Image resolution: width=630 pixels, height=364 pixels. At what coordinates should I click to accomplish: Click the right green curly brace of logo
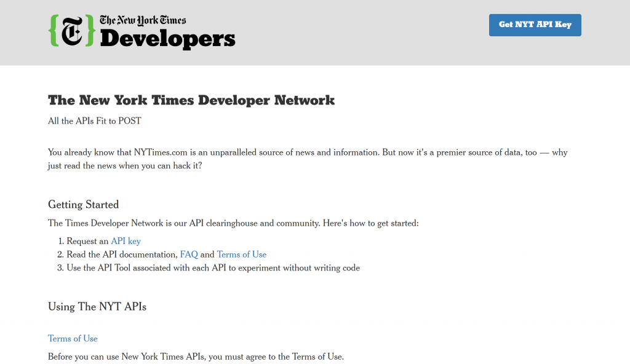click(x=90, y=31)
